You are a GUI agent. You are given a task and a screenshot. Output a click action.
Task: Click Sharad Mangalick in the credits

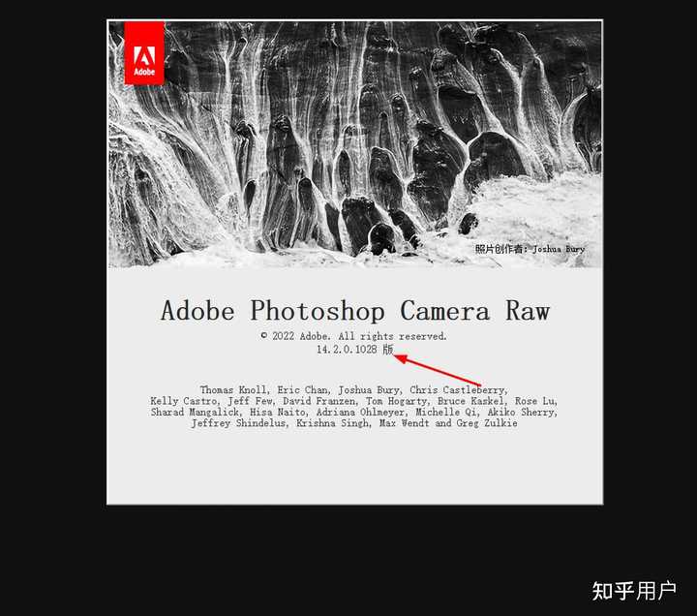coord(195,413)
